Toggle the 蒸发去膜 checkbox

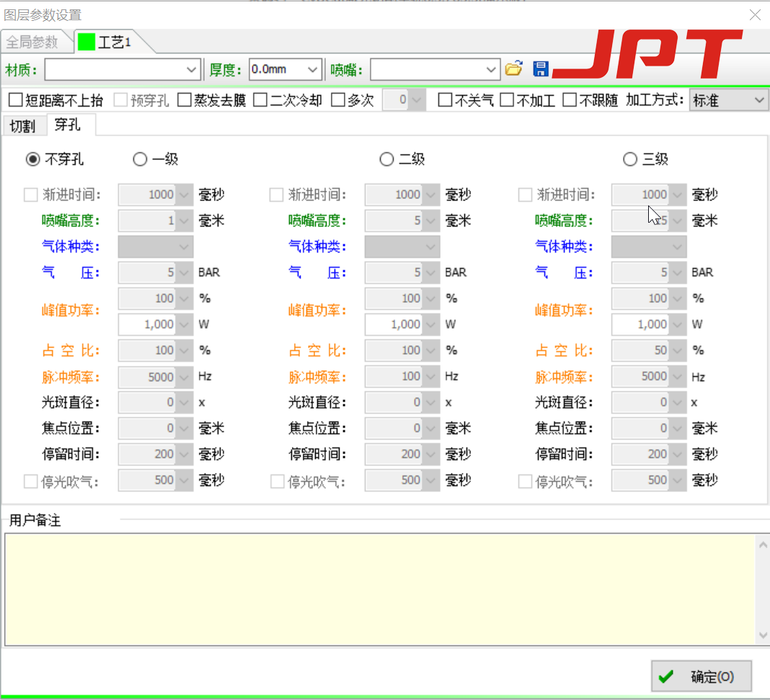[185, 100]
